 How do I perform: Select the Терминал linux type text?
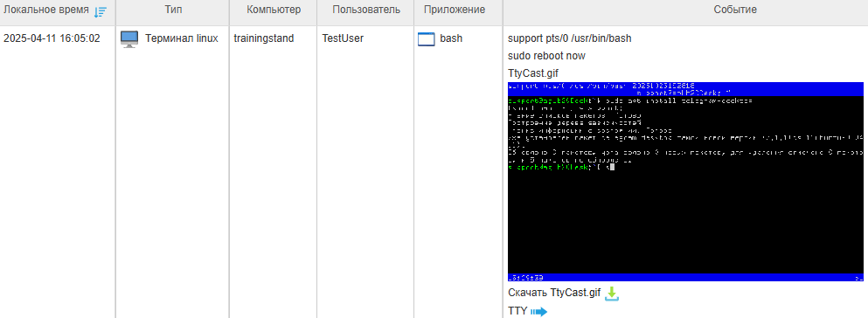(x=182, y=38)
